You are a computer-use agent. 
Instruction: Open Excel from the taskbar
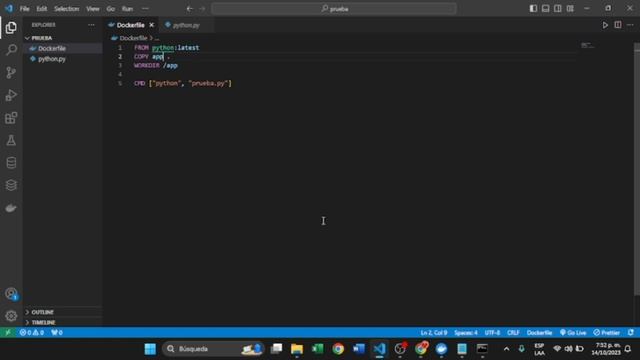click(x=318, y=349)
